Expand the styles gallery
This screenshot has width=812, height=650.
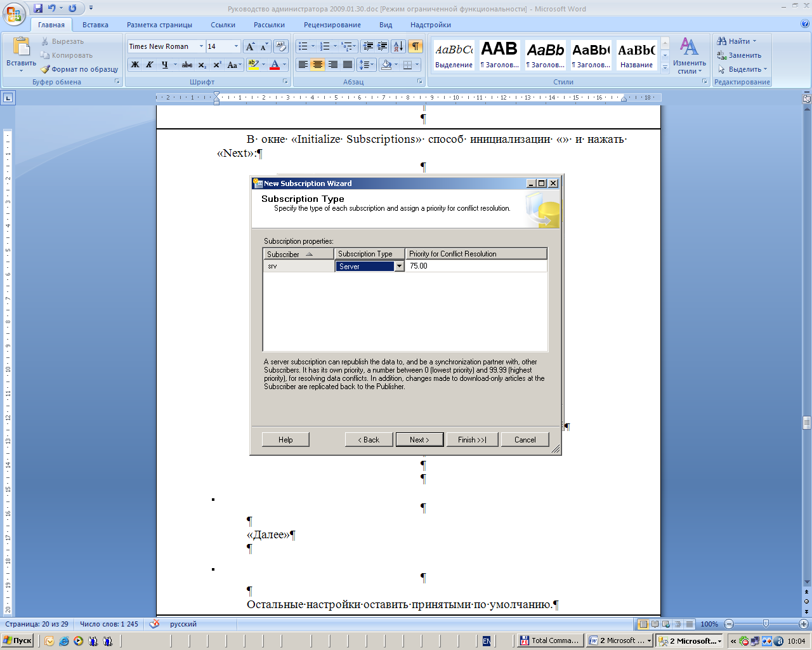click(x=665, y=68)
